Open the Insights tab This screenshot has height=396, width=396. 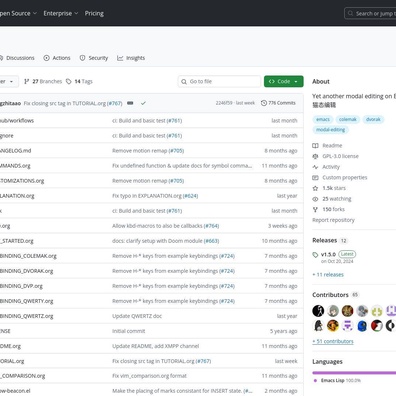click(131, 58)
